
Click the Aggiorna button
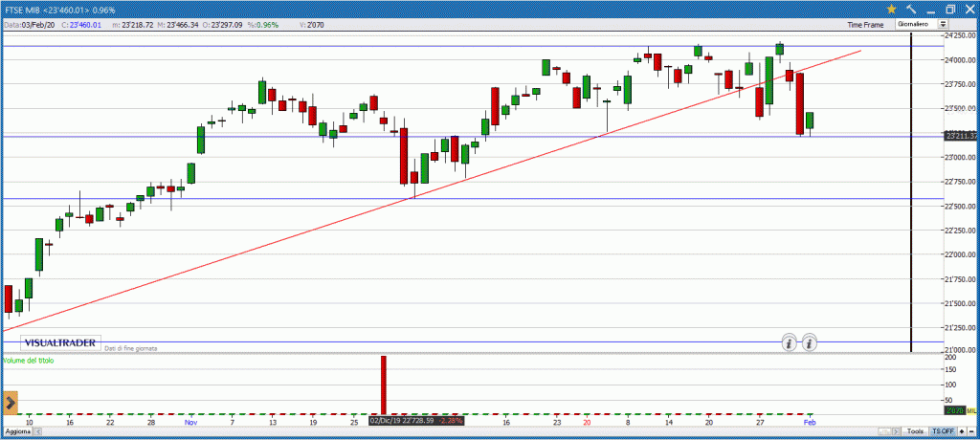point(17,431)
